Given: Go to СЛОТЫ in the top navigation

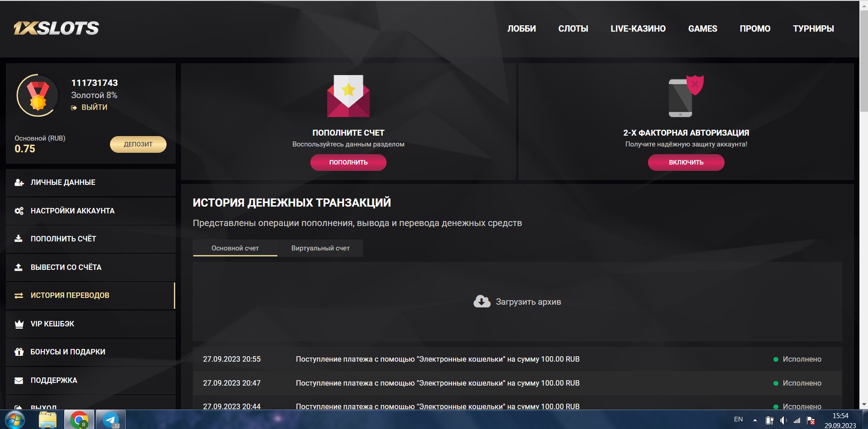Looking at the screenshot, I should (573, 28).
